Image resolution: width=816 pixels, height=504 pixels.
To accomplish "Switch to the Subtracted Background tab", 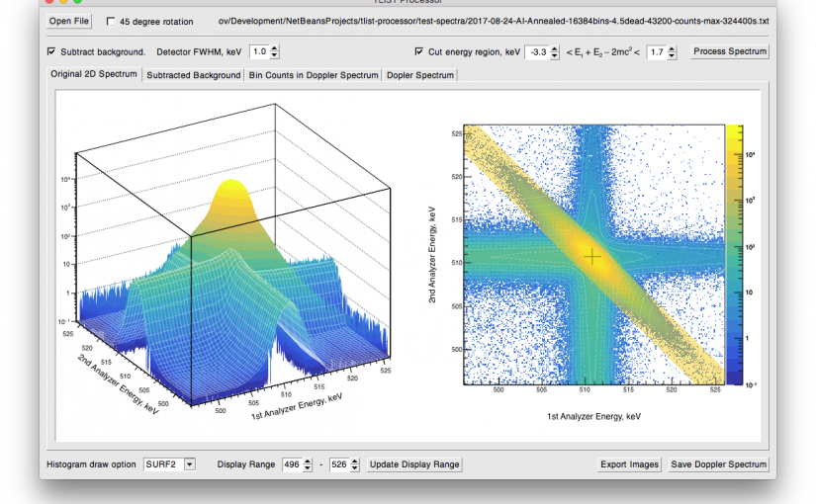I will (x=194, y=74).
